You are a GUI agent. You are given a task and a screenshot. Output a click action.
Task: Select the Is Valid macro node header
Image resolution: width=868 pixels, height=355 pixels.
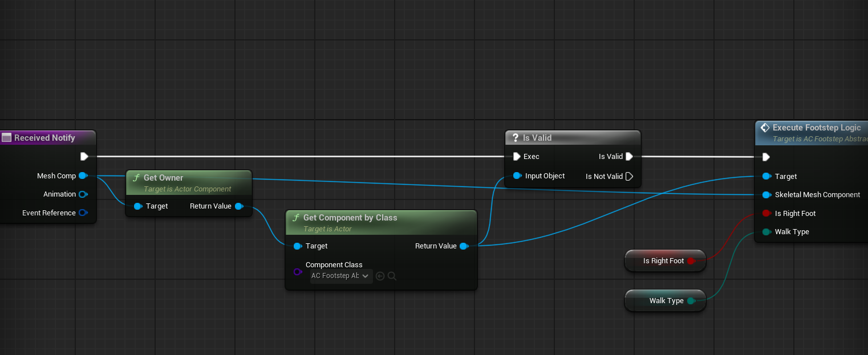pyautogui.click(x=573, y=138)
